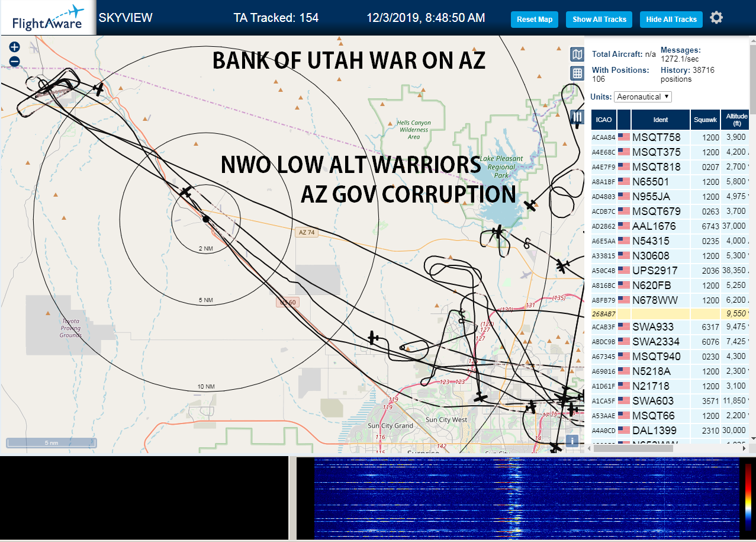Select the gray aircraft icon east of lake

coord(527,275)
